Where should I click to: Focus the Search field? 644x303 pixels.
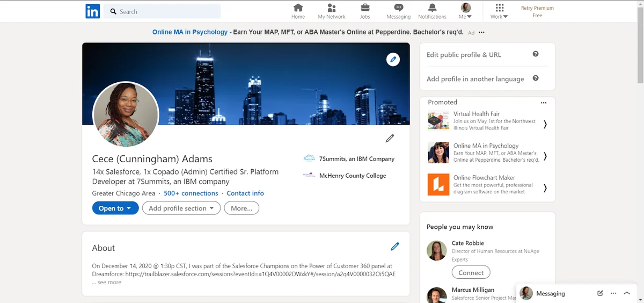click(x=162, y=11)
